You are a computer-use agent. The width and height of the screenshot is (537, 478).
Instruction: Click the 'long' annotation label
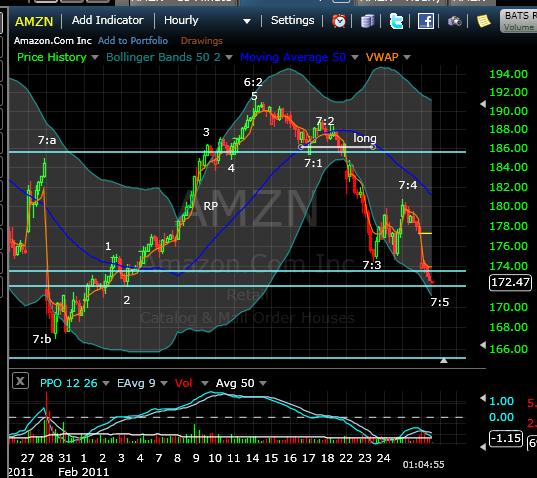tap(365, 138)
